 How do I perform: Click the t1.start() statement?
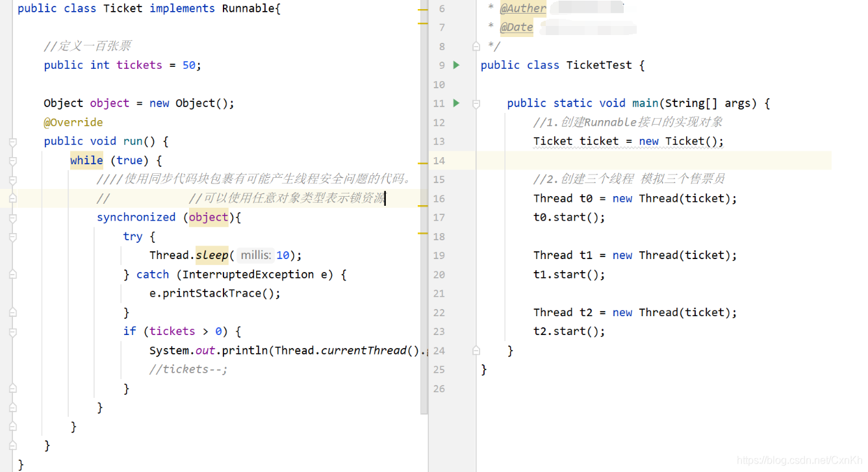click(569, 274)
